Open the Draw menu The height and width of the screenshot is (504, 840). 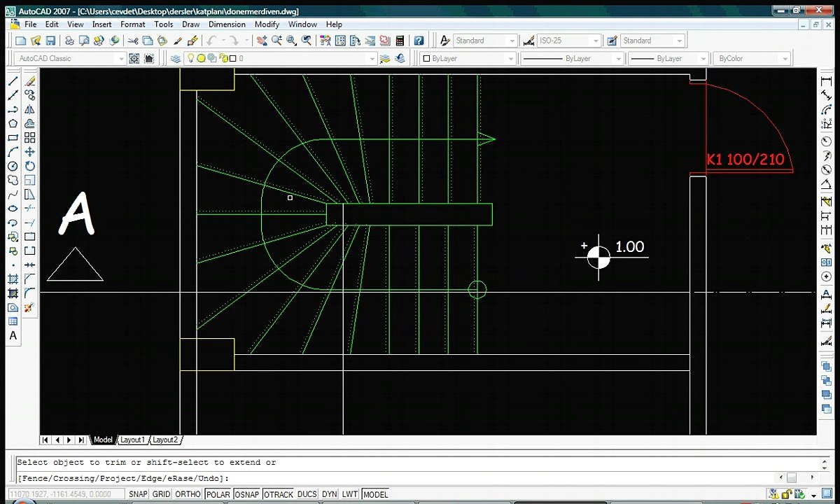tap(190, 24)
